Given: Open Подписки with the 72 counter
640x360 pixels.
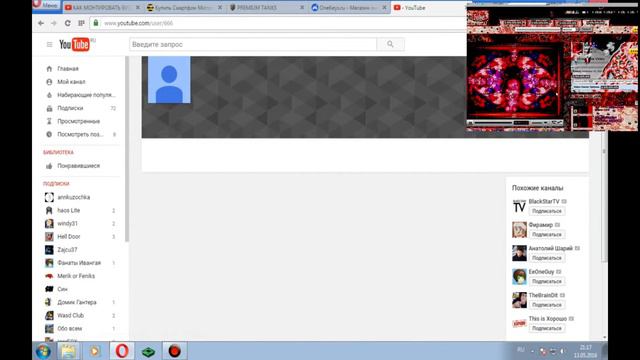Looking at the screenshot, I should [81, 108].
